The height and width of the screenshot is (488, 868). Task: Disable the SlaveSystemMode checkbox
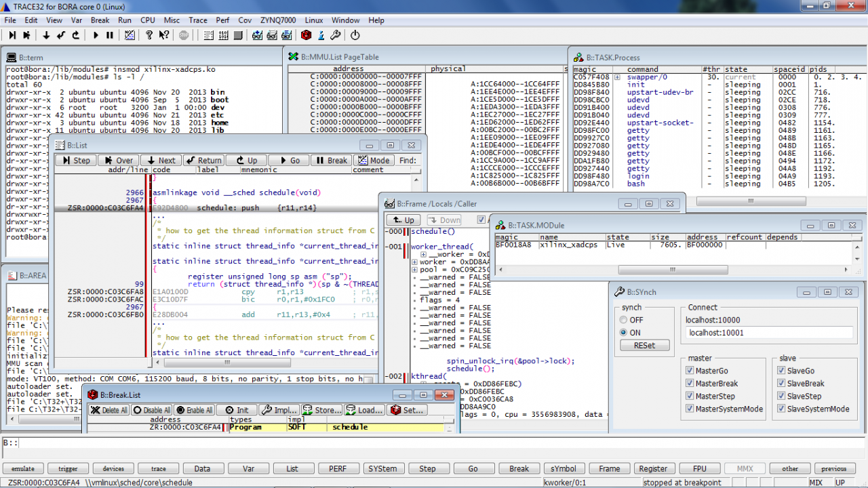(781, 409)
